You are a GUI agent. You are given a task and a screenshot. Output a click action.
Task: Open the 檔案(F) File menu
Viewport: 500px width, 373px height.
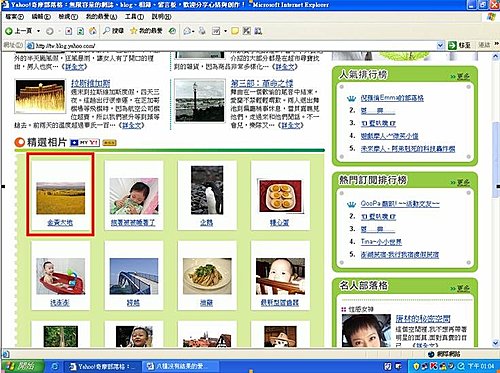point(14,16)
